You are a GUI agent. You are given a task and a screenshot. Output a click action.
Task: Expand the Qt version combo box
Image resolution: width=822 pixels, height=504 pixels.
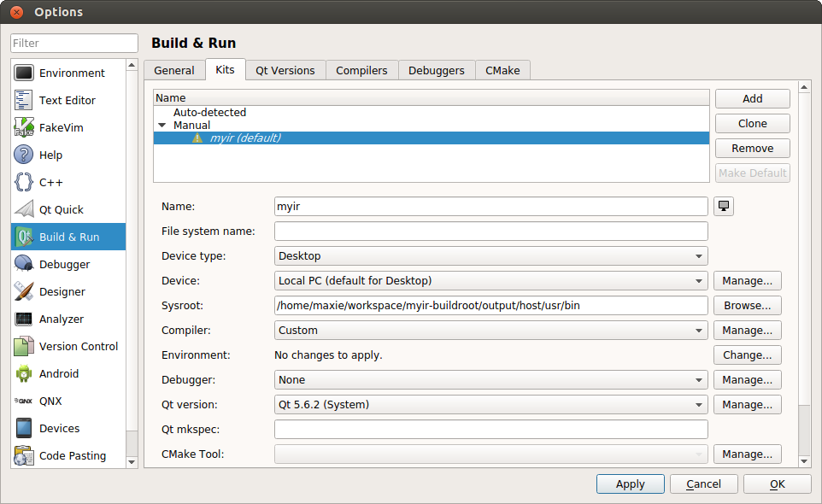point(490,405)
